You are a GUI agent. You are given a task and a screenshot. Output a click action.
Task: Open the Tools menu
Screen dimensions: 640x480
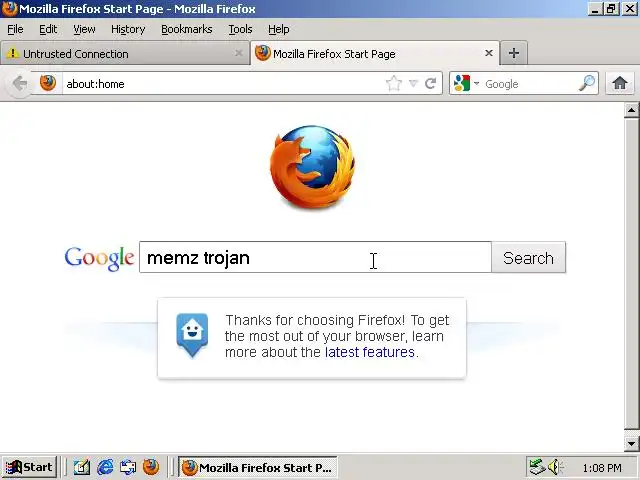[240, 29]
